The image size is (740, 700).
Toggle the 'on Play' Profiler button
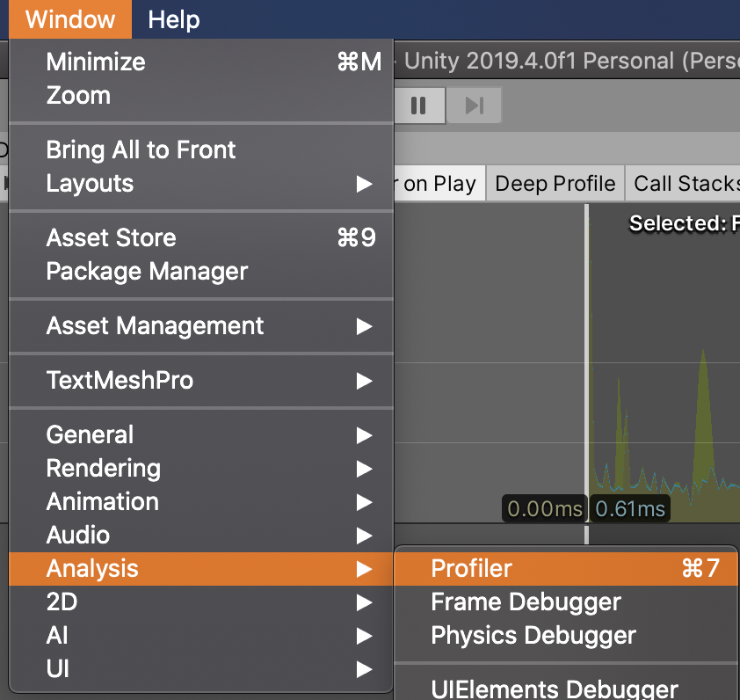coord(439,183)
